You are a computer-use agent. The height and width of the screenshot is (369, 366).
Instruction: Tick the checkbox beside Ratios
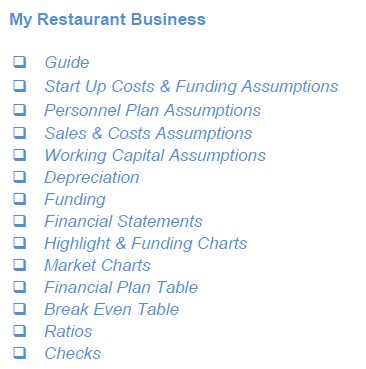[x=20, y=331]
